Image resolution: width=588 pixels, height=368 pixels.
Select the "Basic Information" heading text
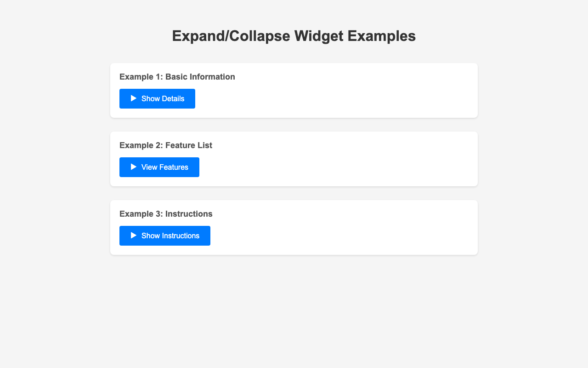point(200,77)
